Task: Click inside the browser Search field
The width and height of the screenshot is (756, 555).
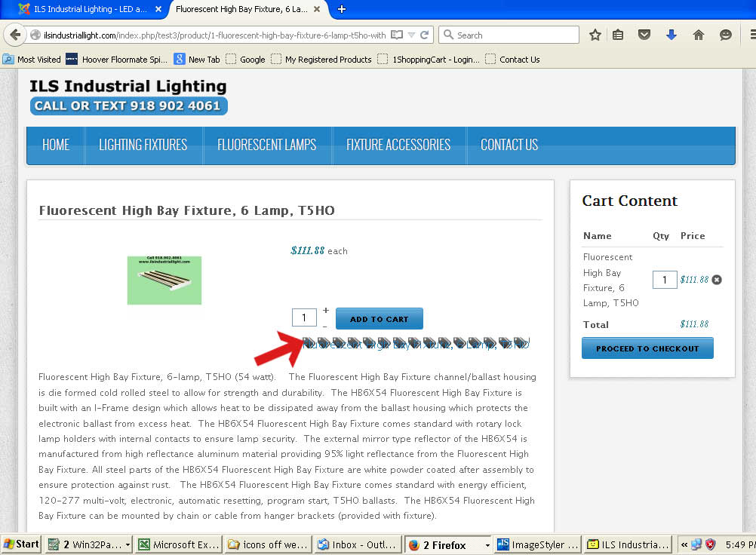Action: (x=509, y=35)
